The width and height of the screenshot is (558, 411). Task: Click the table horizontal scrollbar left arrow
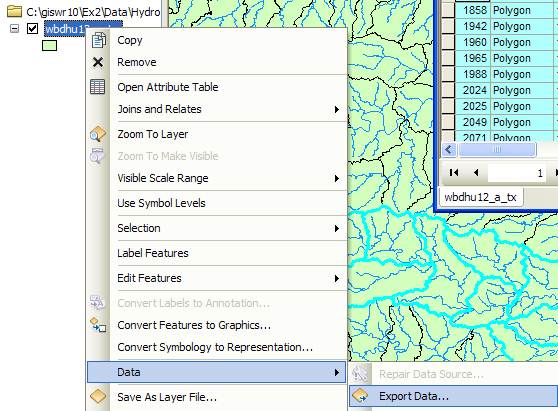[449, 150]
